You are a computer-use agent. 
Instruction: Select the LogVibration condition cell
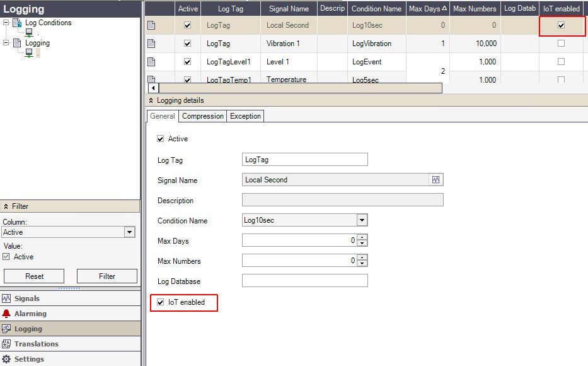tap(376, 44)
